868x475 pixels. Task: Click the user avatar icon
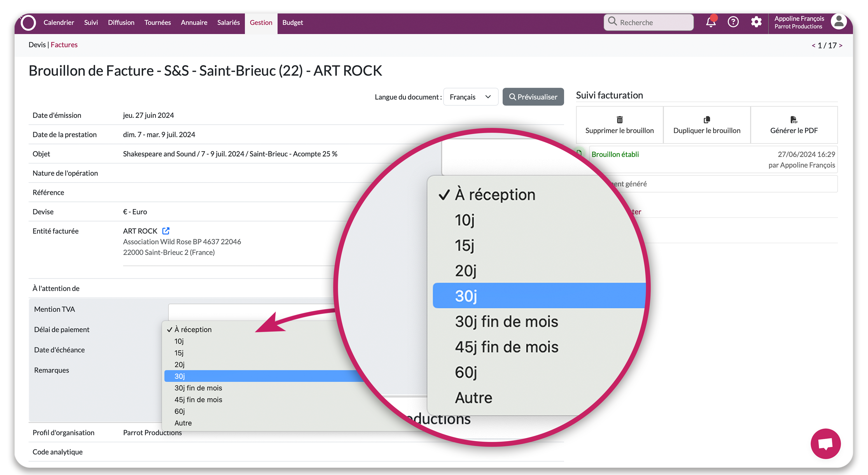point(839,22)
